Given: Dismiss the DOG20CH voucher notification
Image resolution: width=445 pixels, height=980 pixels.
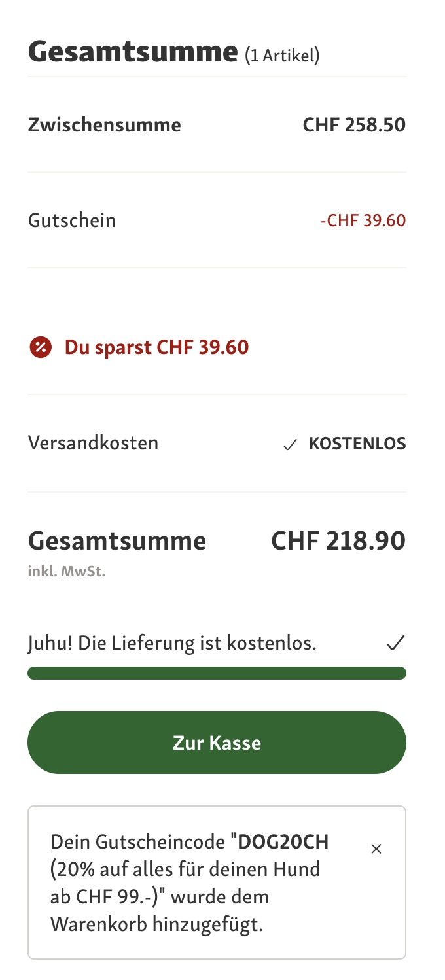Looking at the screenshot, I should (x=376, y=849).
